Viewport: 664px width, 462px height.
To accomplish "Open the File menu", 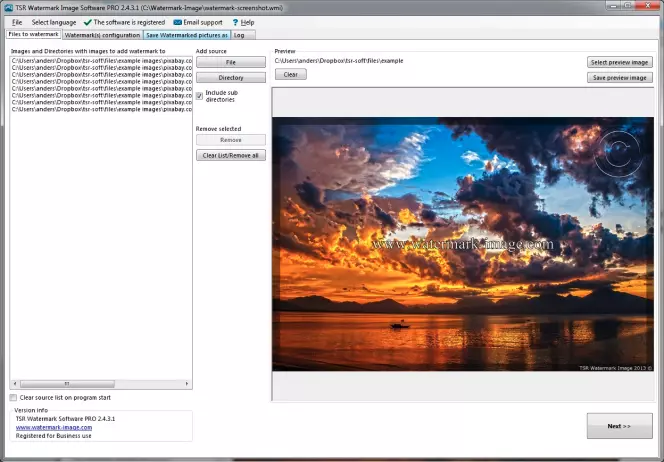I will (17, 22).
